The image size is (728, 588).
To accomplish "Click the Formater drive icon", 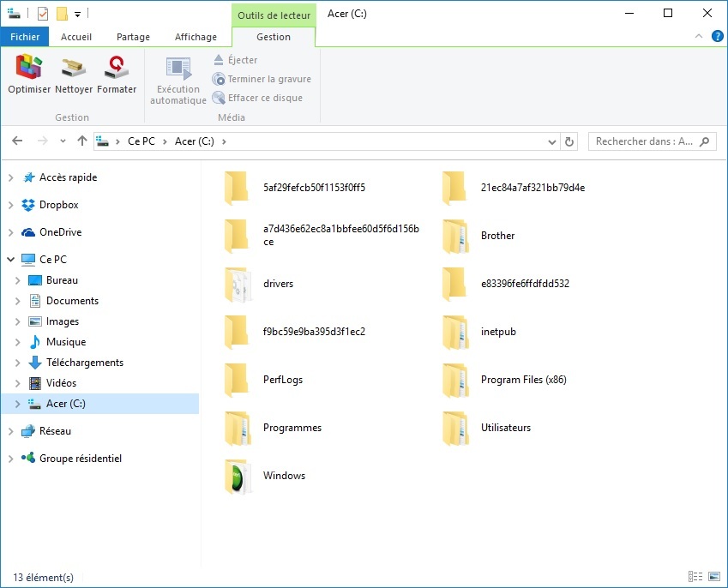I will pyautogui.click(x=117, y=67).
